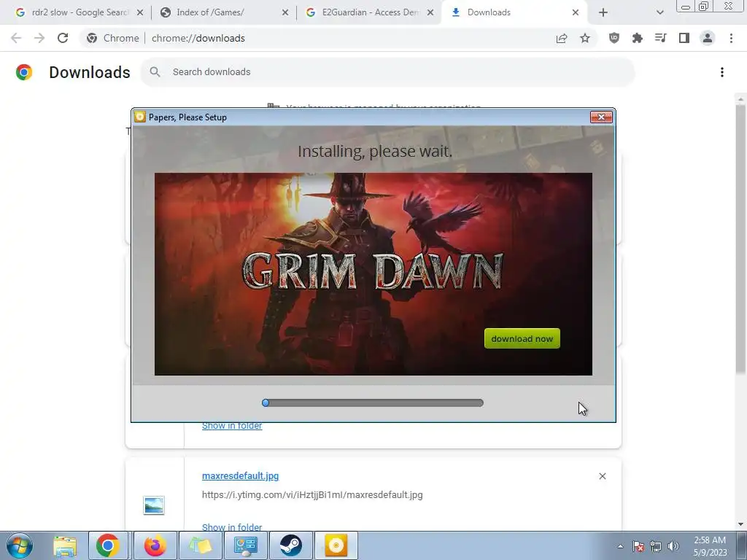Click the download now button on Grim Dawn ad
The image size is (747, 560).
522,338
